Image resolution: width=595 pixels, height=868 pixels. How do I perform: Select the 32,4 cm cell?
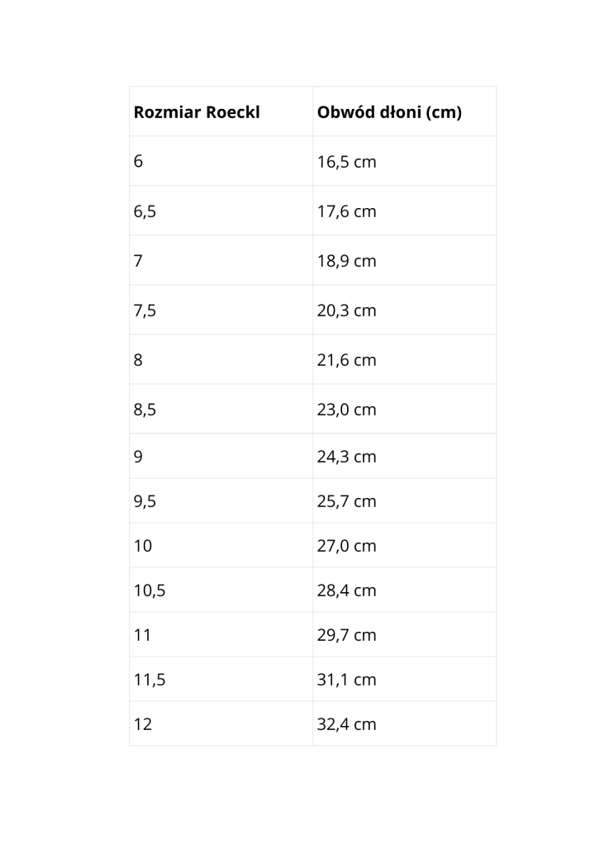[x=346, y=724]
